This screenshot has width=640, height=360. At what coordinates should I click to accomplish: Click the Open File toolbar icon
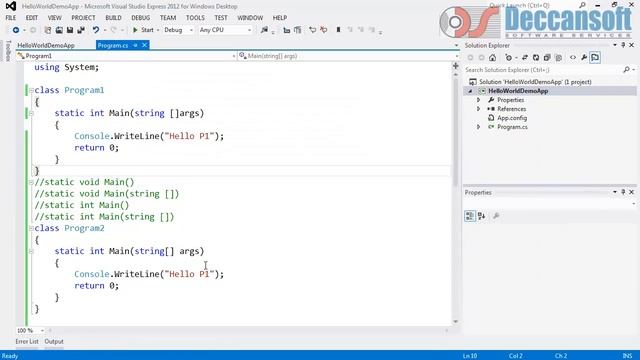click(59, 30)
